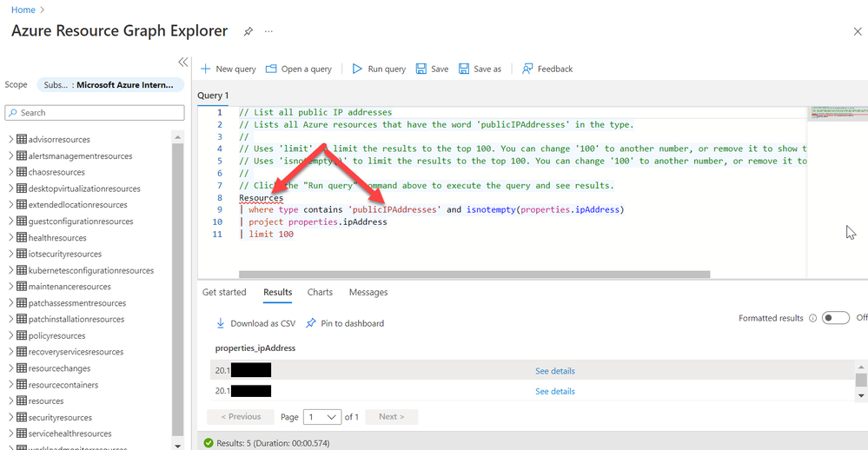Click the horizontal scrollbar of query editor

(x=474, y=275)
